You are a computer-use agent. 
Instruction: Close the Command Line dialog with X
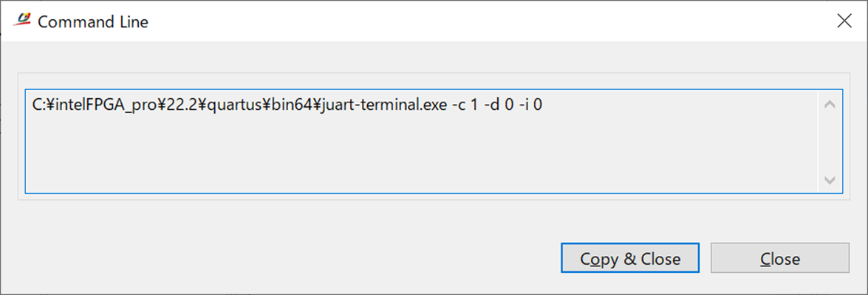[x=844, y=21]
